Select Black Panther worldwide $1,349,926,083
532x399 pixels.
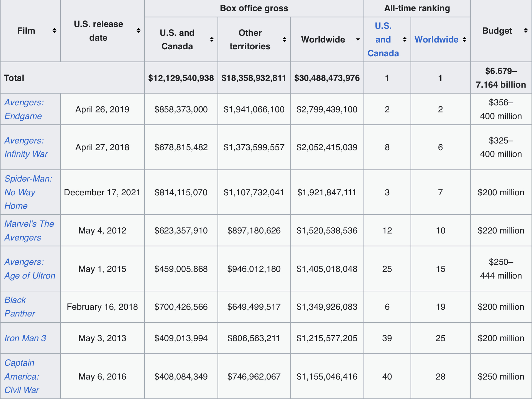pyautogui.click(x=327, y=307)
